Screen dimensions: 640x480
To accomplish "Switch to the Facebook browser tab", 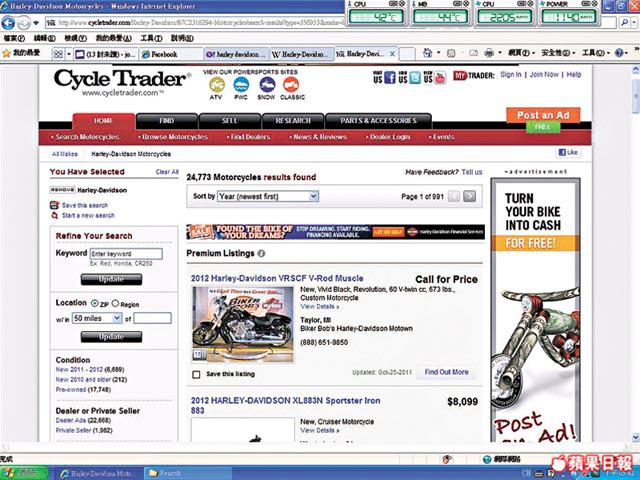I will pos(171,54).
